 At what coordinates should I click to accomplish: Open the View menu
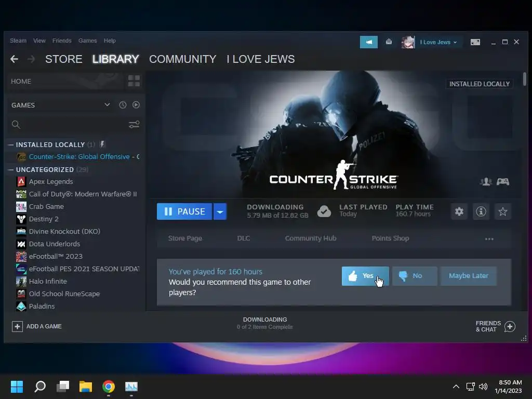tap(39, 41)
